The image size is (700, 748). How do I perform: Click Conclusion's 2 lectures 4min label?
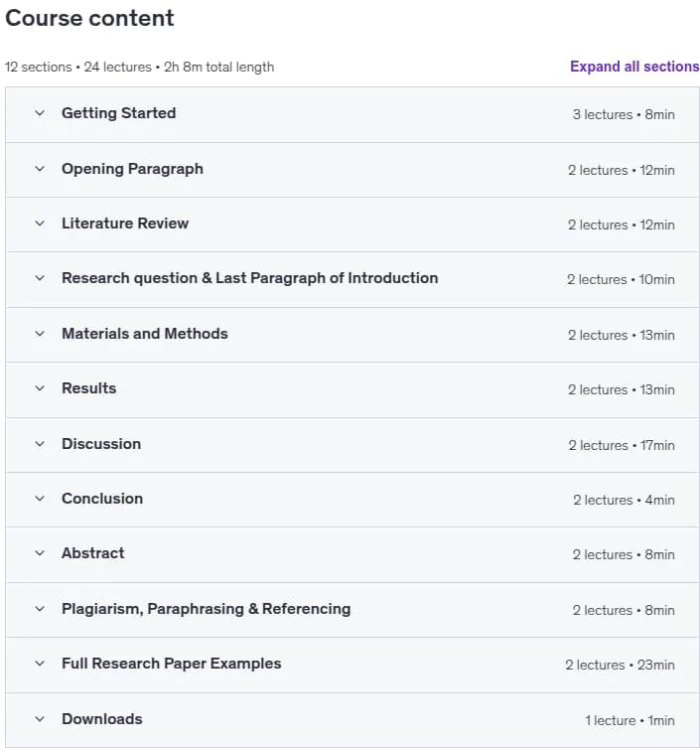click(624, 500)
